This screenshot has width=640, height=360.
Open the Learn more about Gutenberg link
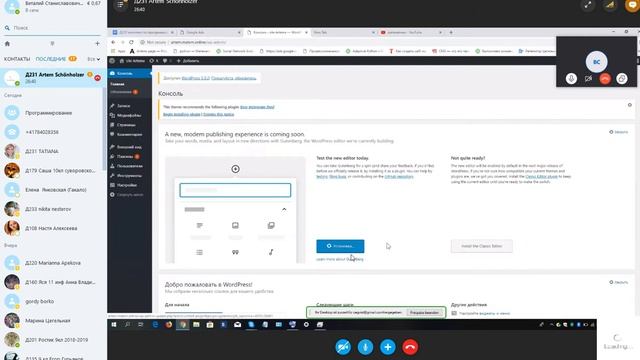click(340, 259)
